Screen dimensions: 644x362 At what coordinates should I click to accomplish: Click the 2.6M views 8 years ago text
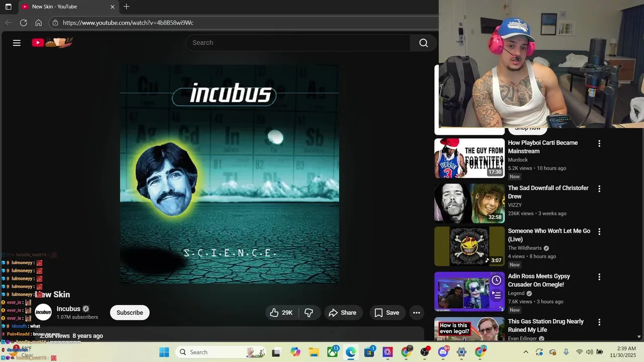[x=71, y=336]
